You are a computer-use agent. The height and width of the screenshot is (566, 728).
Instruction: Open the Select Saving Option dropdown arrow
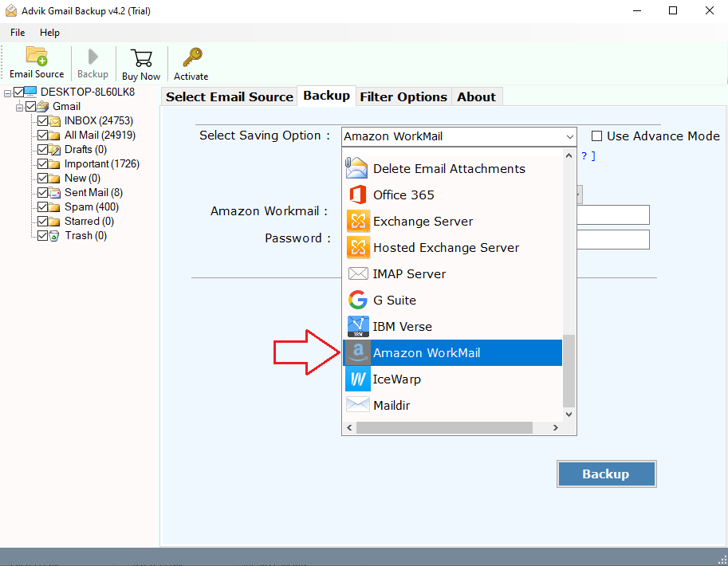[x=569, y=136]
